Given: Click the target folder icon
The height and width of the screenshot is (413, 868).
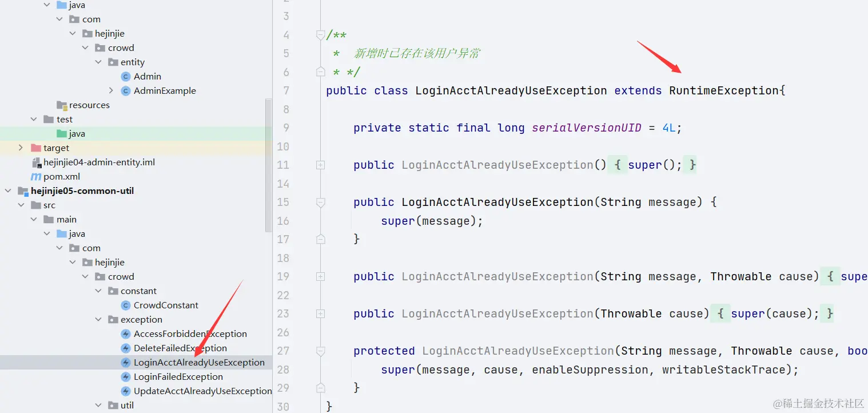Looking at the screenshot, I should [x=35, y=148].
